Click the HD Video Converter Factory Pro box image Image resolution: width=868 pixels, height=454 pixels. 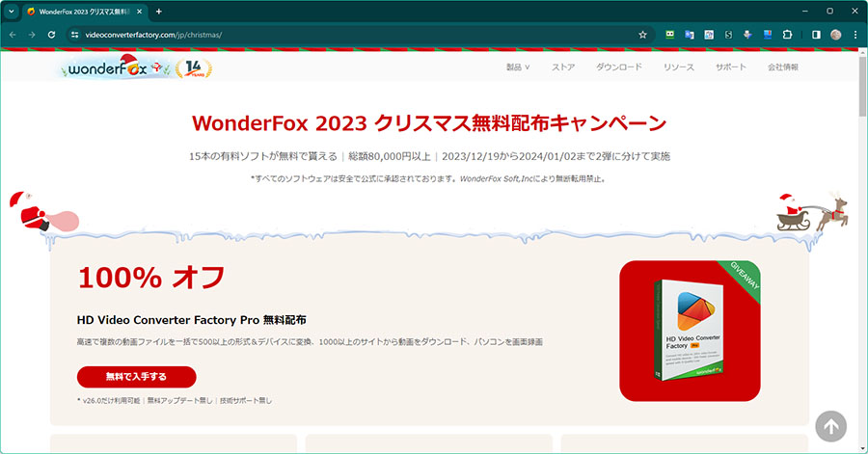[x=690, y=331]
